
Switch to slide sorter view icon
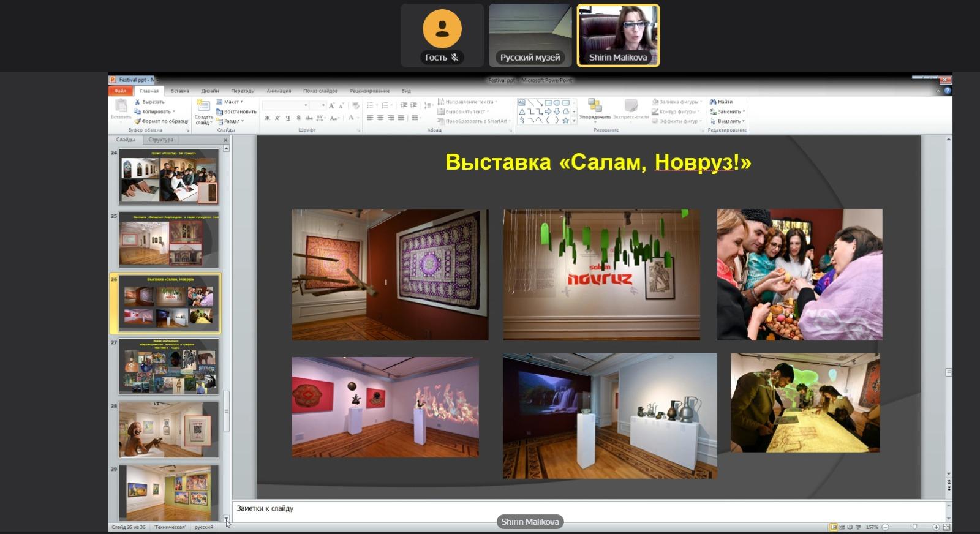pos(842,527)
